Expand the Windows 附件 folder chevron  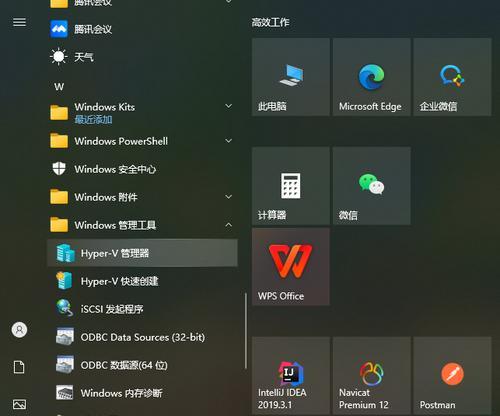[229, 197]
